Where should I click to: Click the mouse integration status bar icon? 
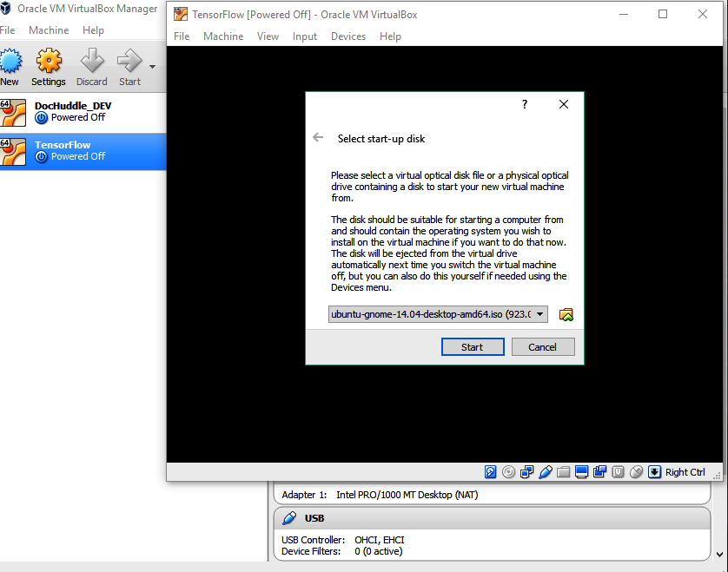click(x=636, y=472)
